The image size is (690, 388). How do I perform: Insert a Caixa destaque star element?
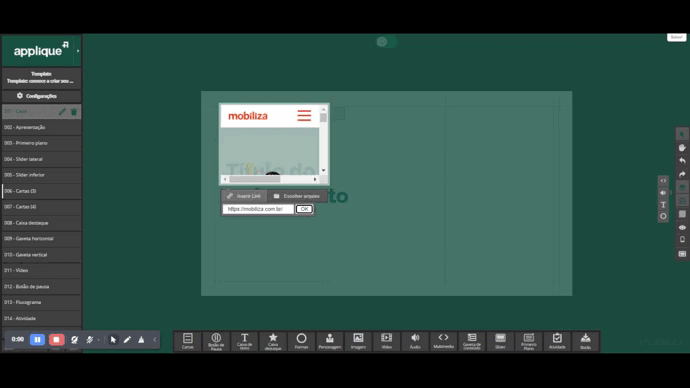pos(273,341)
